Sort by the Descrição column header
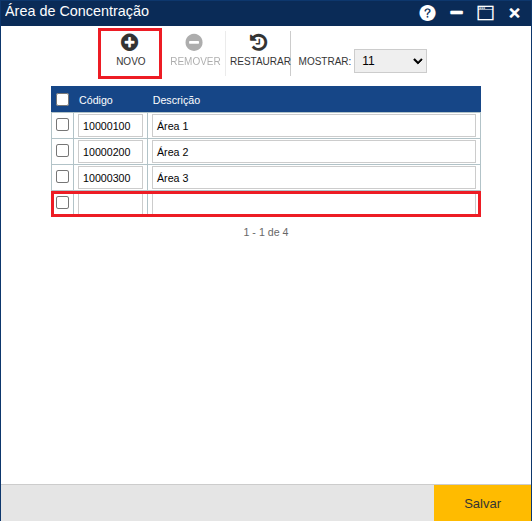Image resolution: width=532 pixels, height=521 pixels. (176, 100)
